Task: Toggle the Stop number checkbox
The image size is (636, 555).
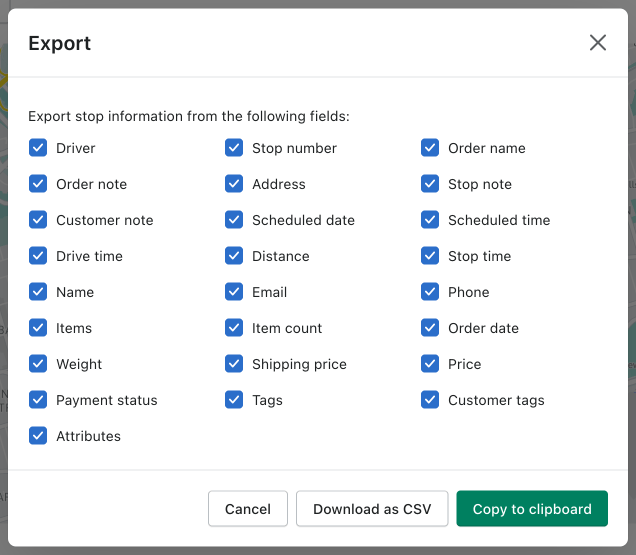Action: pyautogui.click(x=234, y=148)
